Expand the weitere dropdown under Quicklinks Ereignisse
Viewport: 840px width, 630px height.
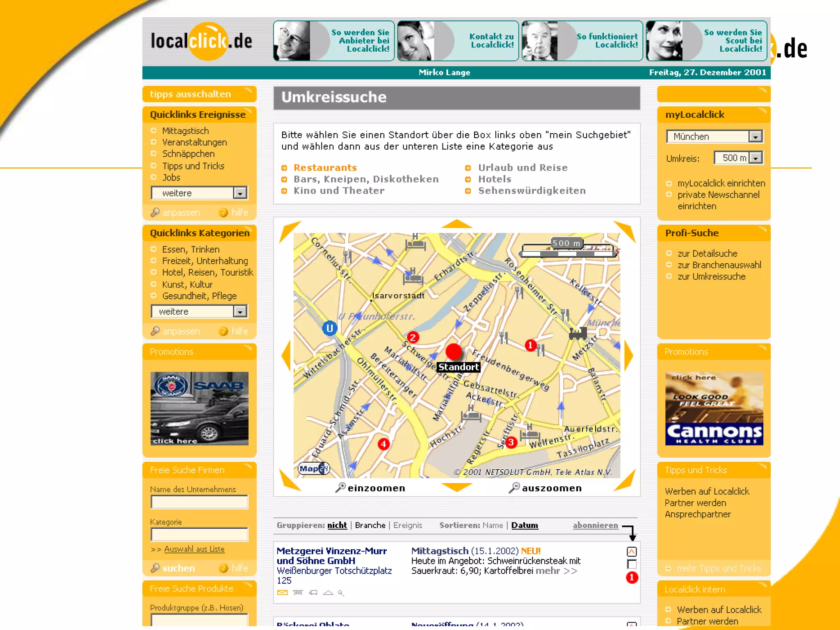(x=240, y=193)
